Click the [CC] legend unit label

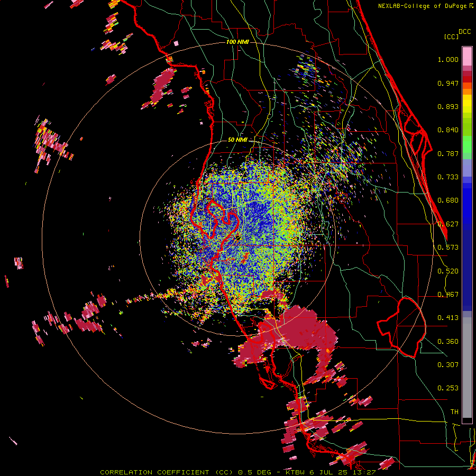tap(451, 36)
